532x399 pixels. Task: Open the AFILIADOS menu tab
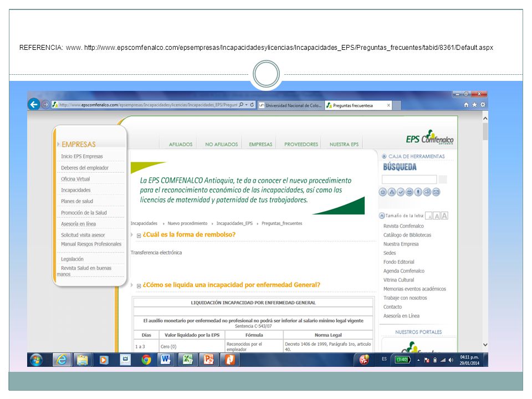(x=181, y=144)
